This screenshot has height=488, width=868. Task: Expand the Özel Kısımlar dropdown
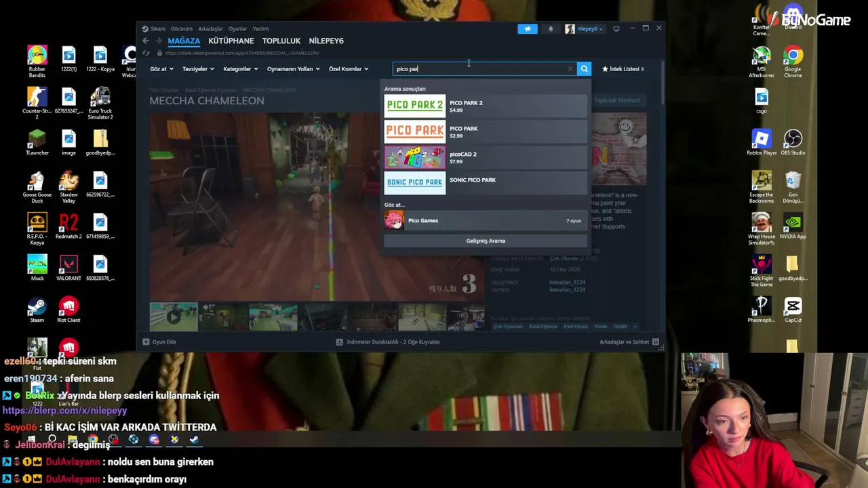tap(349, 68)
